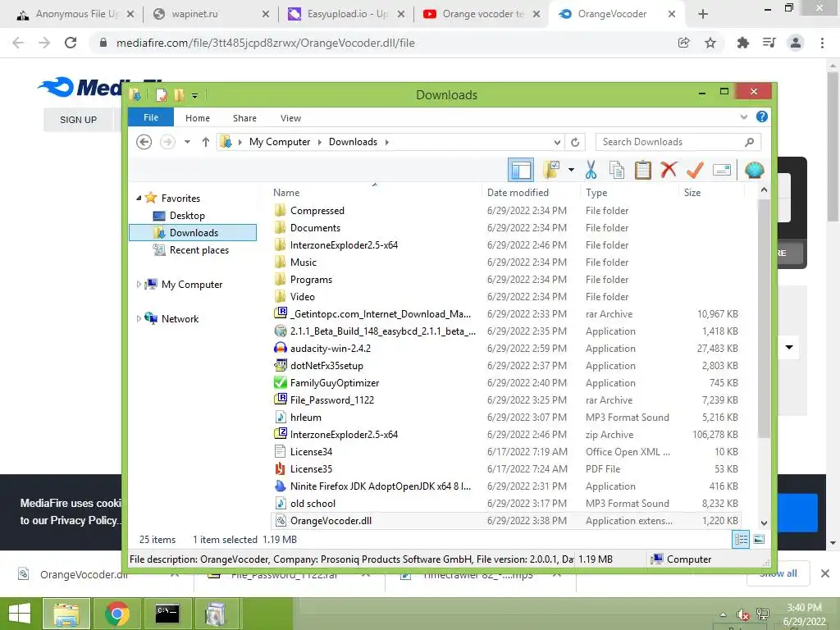
Task: Click the orange checkmark toolbar icon
Action: [695, 171]
